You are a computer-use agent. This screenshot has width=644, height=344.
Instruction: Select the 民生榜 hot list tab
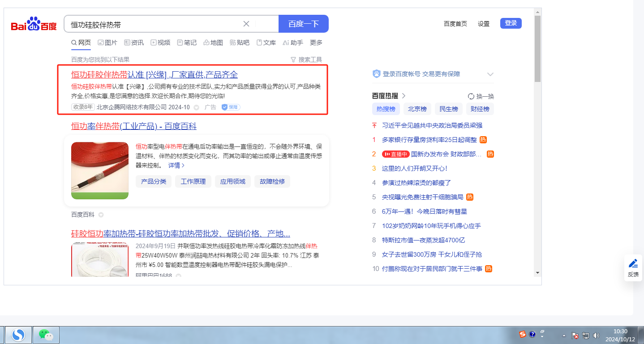pyautogui.click(x=448, y=109)
